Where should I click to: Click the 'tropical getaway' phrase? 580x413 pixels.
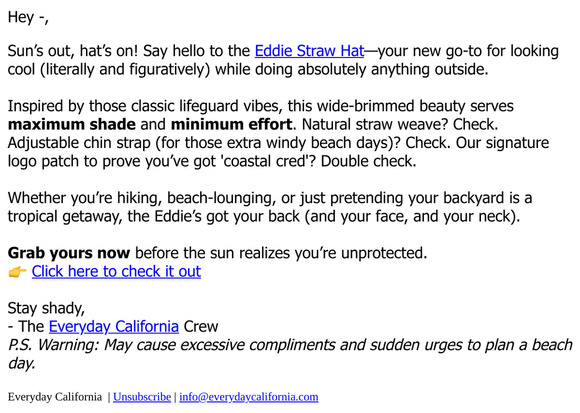[64, 217]
